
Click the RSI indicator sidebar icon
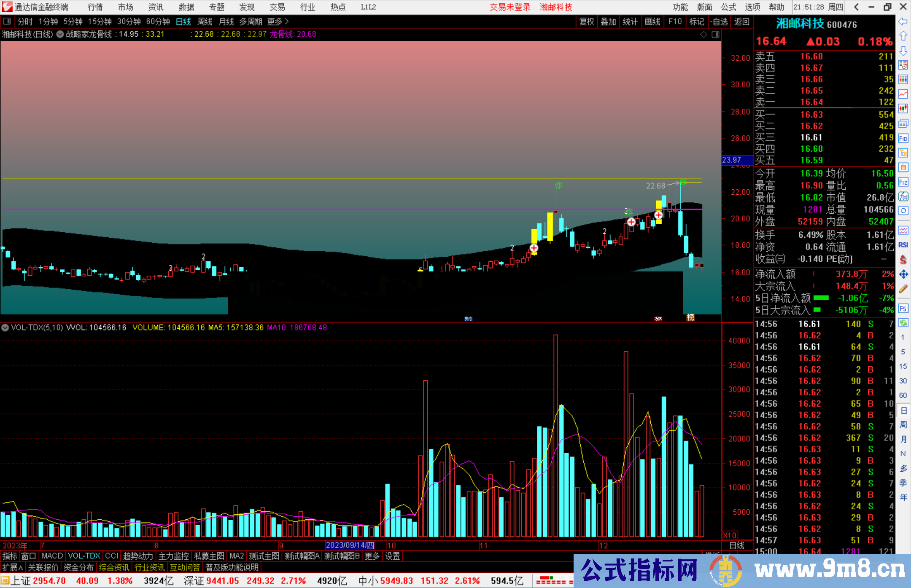tap(903, 245)
